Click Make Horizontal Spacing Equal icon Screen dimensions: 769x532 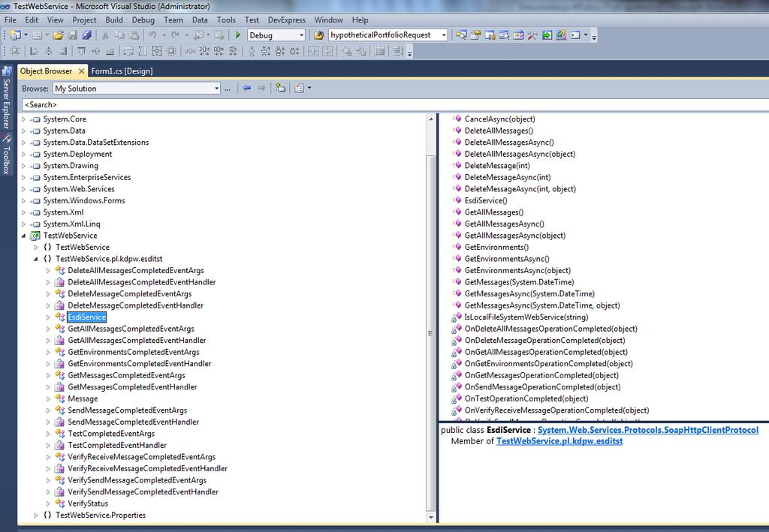click(190, 51)
